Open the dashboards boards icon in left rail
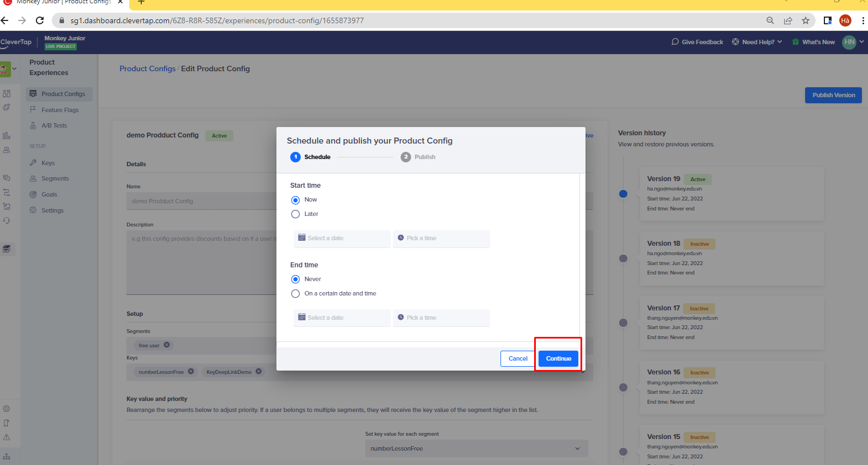 click(x=7, y=93)
